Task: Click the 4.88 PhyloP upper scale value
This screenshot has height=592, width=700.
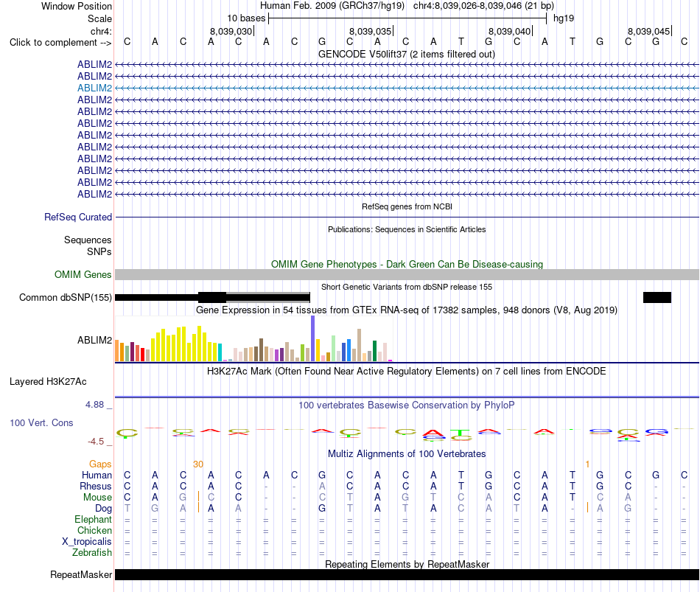Action: coord(94,405)
